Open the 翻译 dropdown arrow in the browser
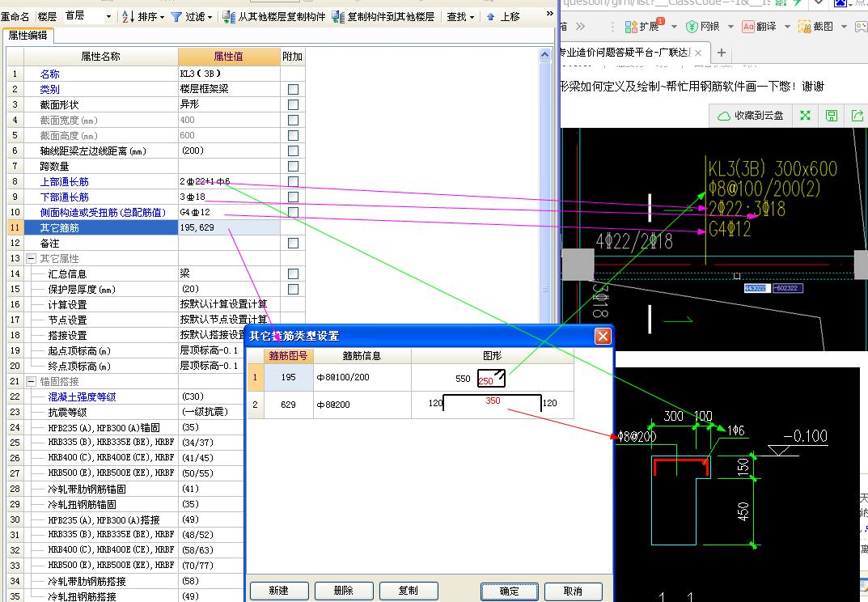Viewport: 868px width, 602px height. pos(787,27)
